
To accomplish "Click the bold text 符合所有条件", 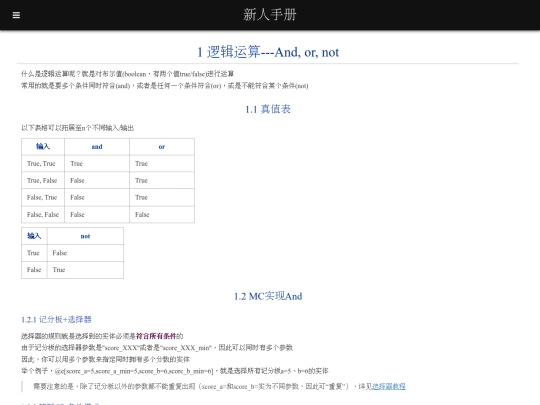I will click(x=156, y=336).
